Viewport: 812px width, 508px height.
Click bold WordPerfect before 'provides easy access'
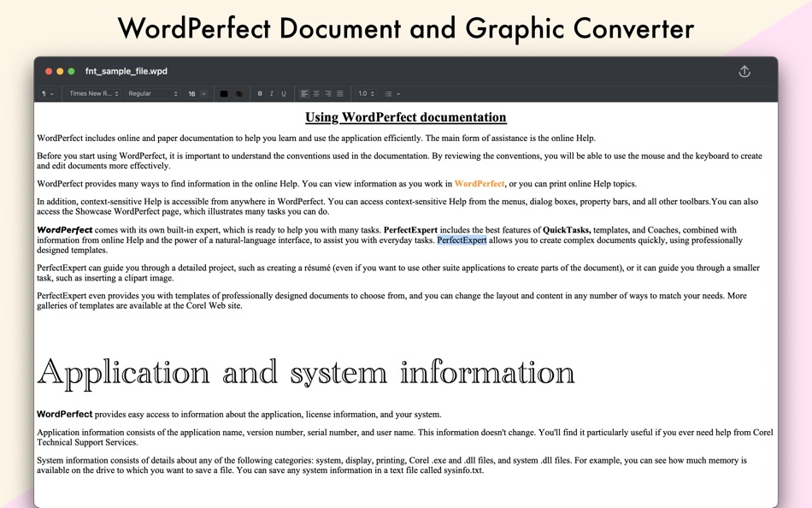click(65, 414)
